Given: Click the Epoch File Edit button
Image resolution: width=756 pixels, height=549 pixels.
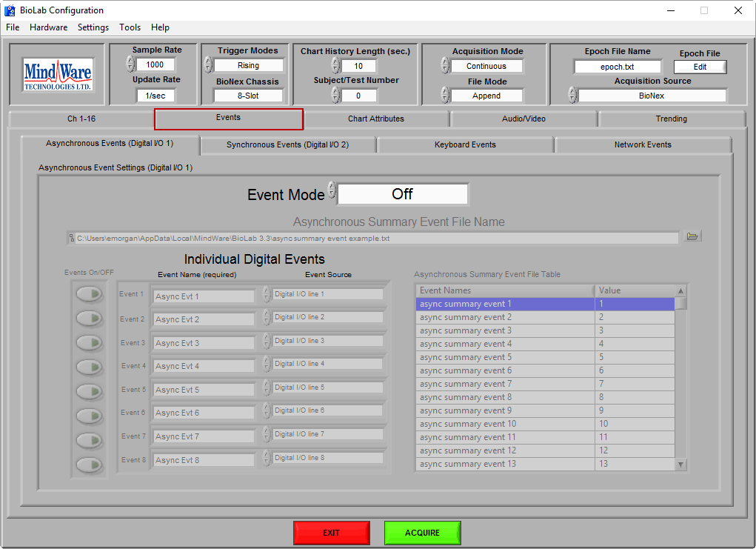Looking at the screenshot, I should coord(700,67).
